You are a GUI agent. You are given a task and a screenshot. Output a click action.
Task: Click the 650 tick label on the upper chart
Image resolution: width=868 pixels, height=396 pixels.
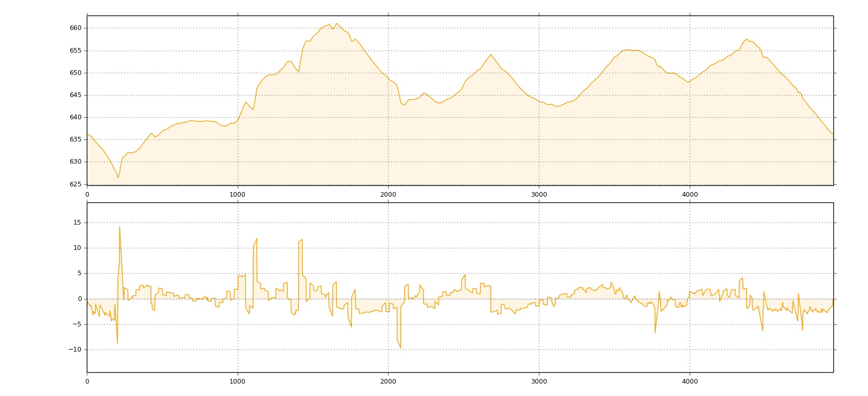point(75,73)
